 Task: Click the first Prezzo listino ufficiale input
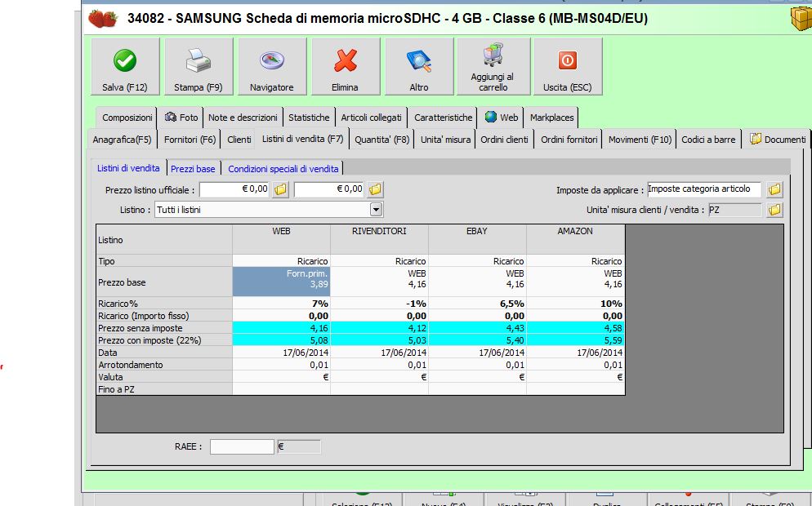235,189
